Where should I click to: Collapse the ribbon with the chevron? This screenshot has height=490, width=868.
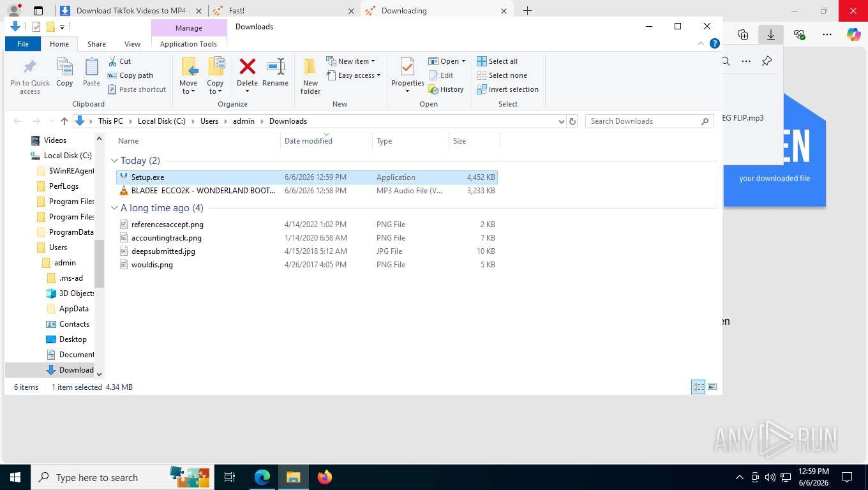tap(701, 44)
